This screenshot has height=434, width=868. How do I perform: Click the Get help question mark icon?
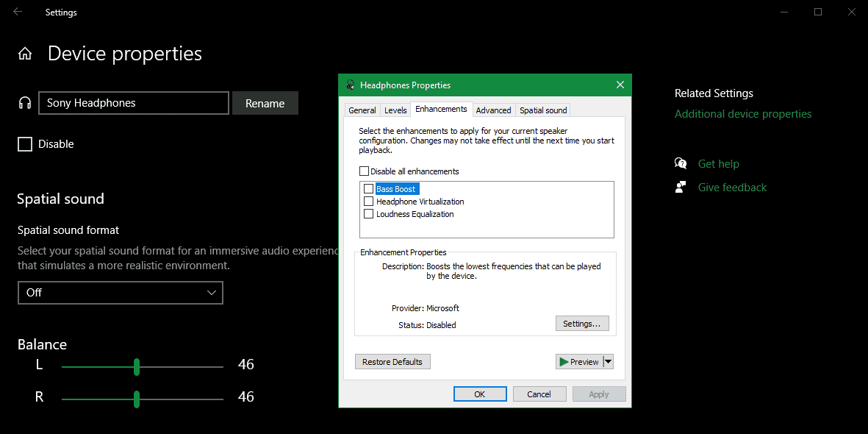tap(680, 163)
